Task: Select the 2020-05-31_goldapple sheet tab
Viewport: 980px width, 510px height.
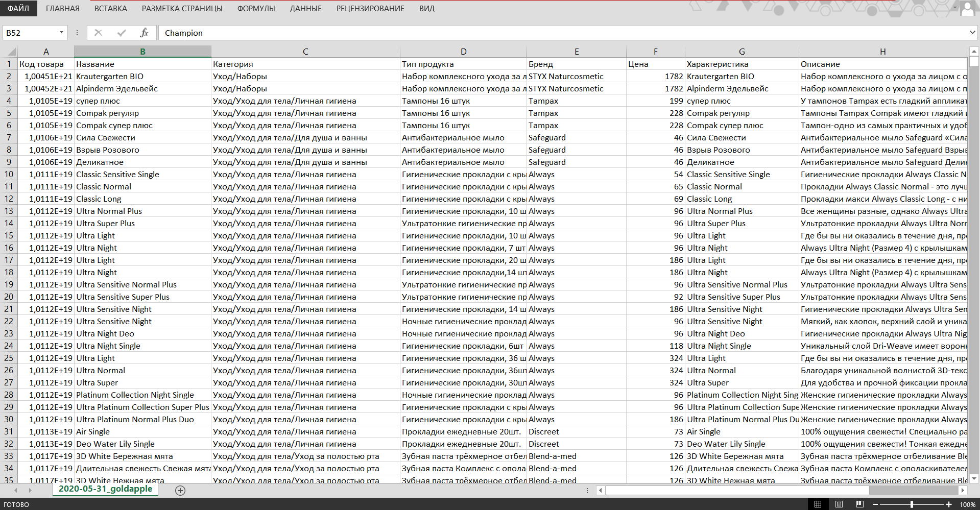Action: pos(105,489)
